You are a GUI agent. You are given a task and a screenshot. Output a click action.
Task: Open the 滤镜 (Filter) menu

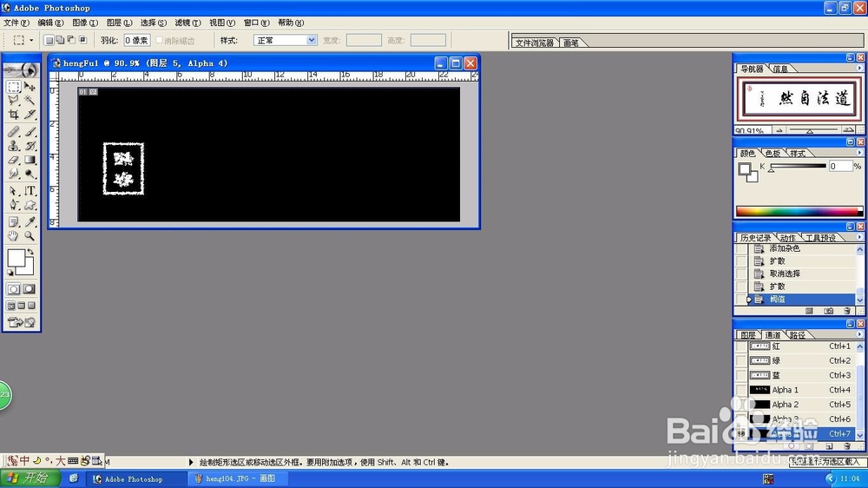click(x=187, y=23)
